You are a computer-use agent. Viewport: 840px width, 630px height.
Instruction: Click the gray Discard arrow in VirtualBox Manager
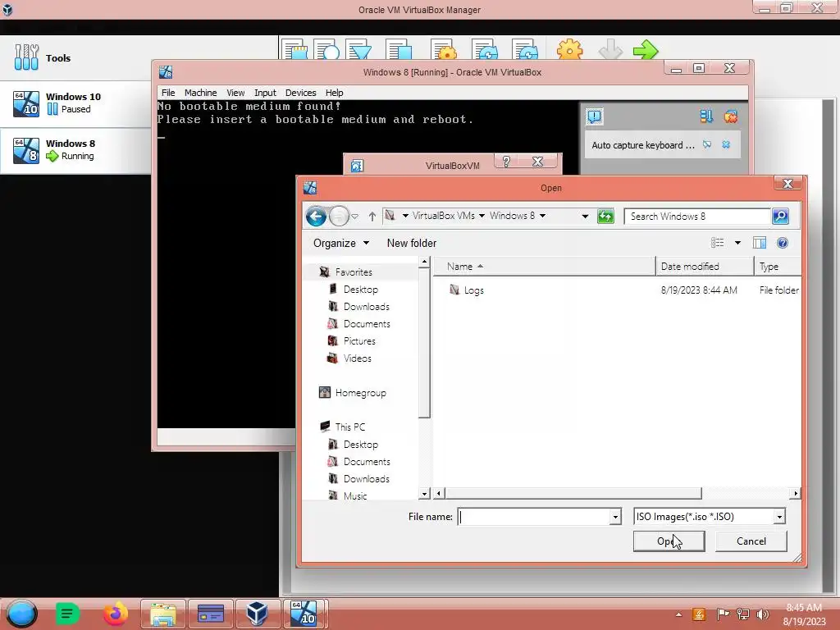click(x=610, y=50)
